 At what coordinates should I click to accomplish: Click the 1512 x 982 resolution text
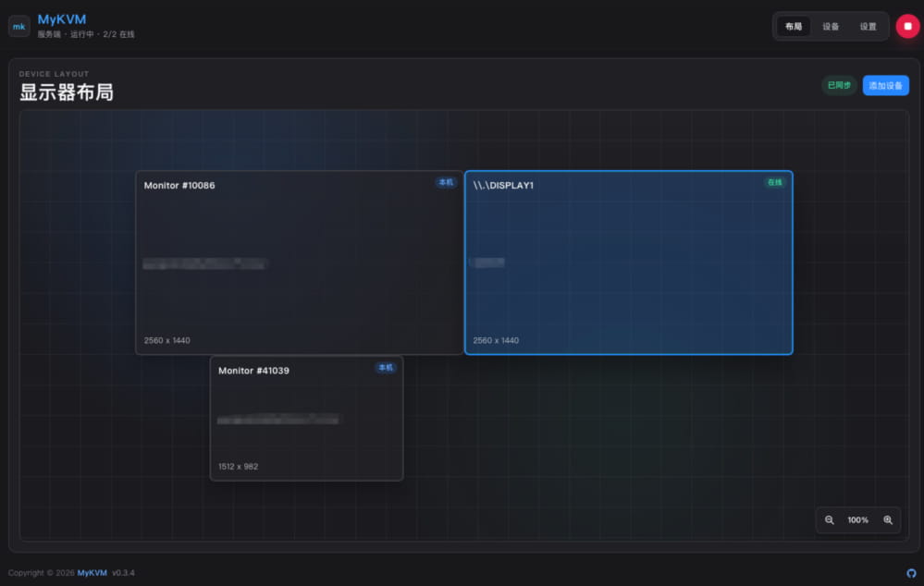pos(238,467)
